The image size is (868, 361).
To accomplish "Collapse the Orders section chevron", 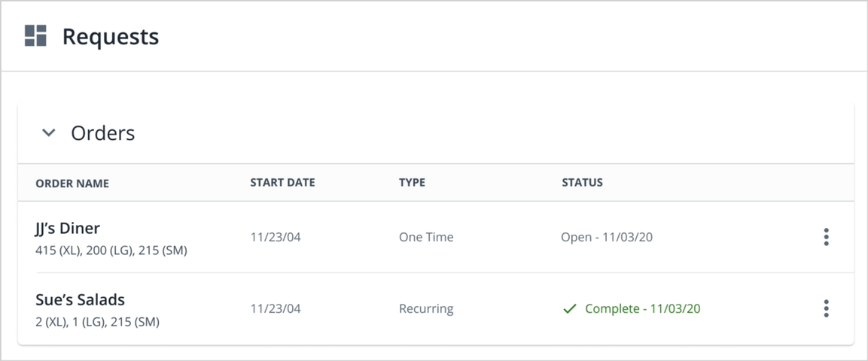I will pyautogui.click(x=49, y=133).
